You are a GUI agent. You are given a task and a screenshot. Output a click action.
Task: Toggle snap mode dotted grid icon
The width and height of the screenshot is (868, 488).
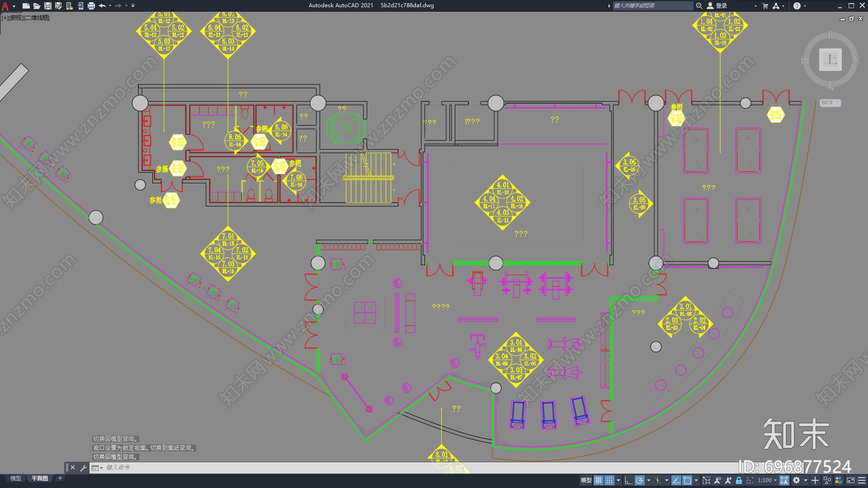point(609,480)
